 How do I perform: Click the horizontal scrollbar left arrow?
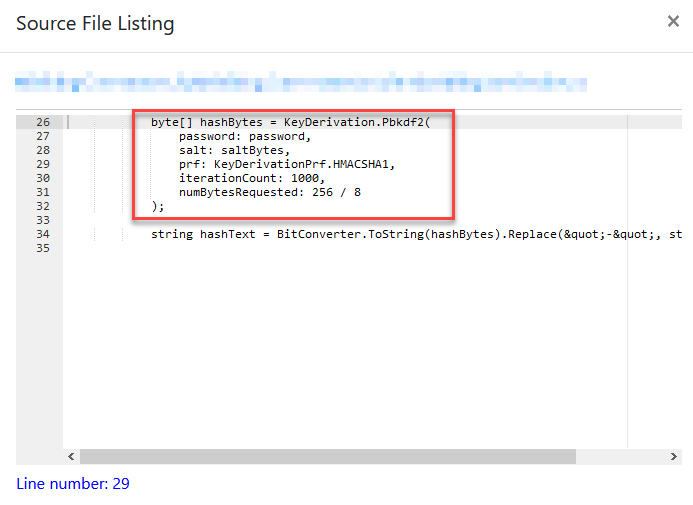(x=71, y=456)
